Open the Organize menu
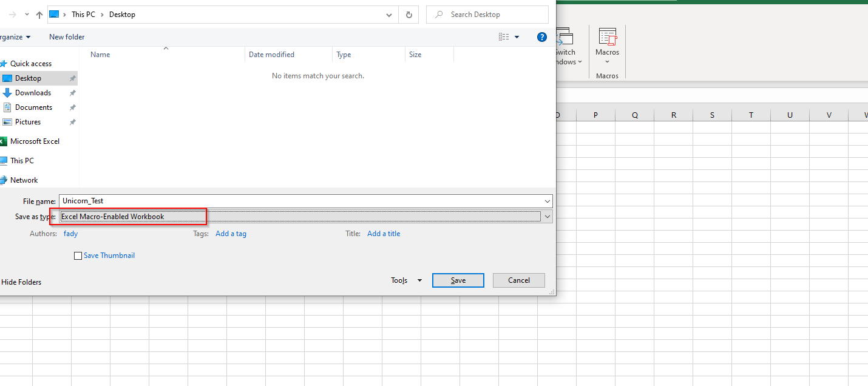This screenshot has width=868, height=386. point(15,37)
